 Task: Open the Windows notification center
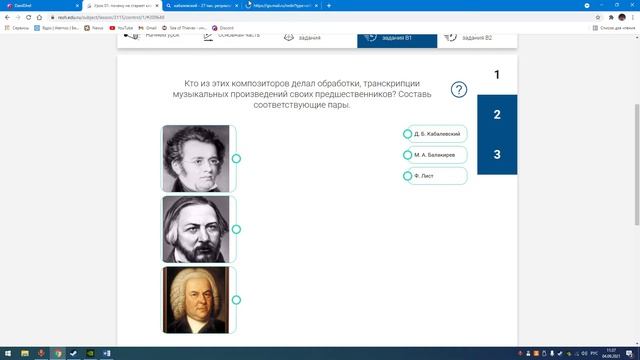pyautogui.click(x=629, y=353)
